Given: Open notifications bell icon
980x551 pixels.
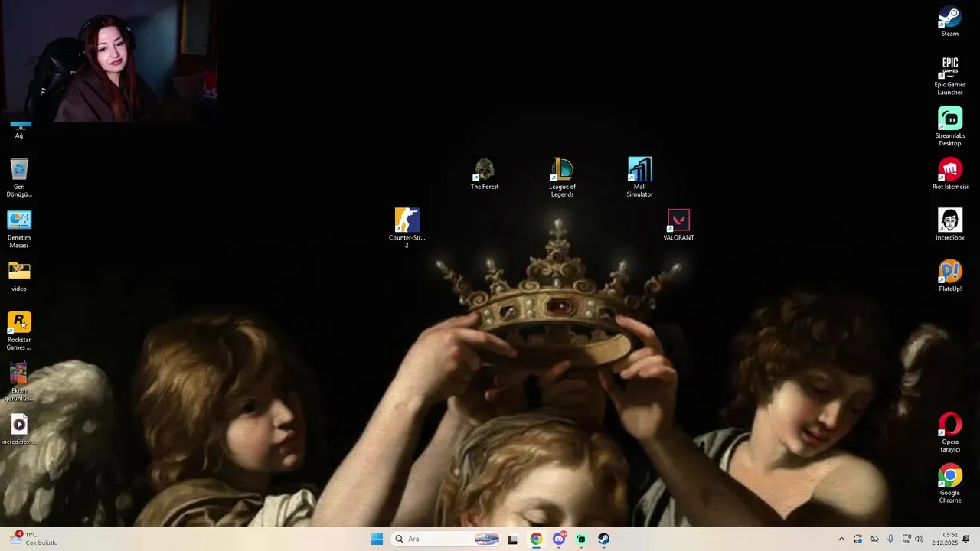Looking at the screenshot, I should [966, 539].
